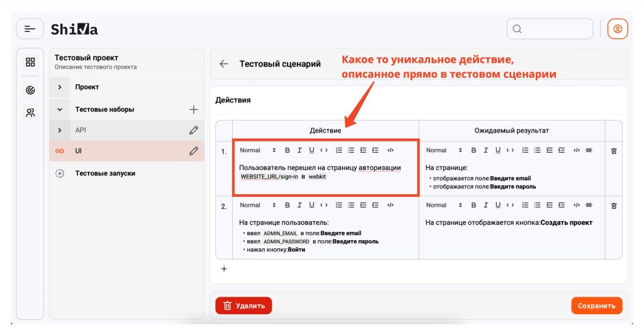Image resolution: width=644 pixels, height=335 pixels.
Task: Delete step 1 using its trash icon
Action: pos(614,151)
